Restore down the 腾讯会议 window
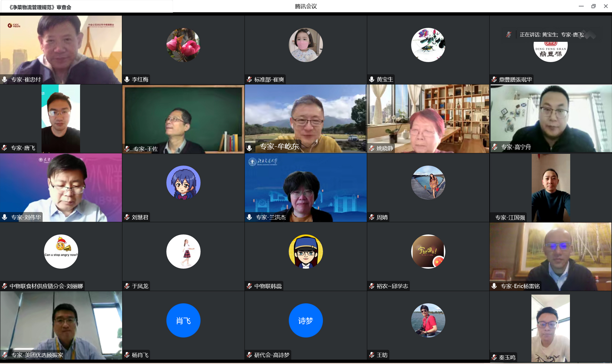The width and height of the screenshot is (612, 364). [x=593, y=6]
